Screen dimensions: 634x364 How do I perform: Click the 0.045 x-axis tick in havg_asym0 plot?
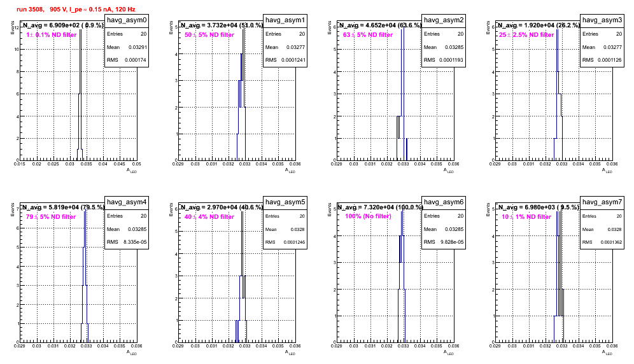coord(119,164)
